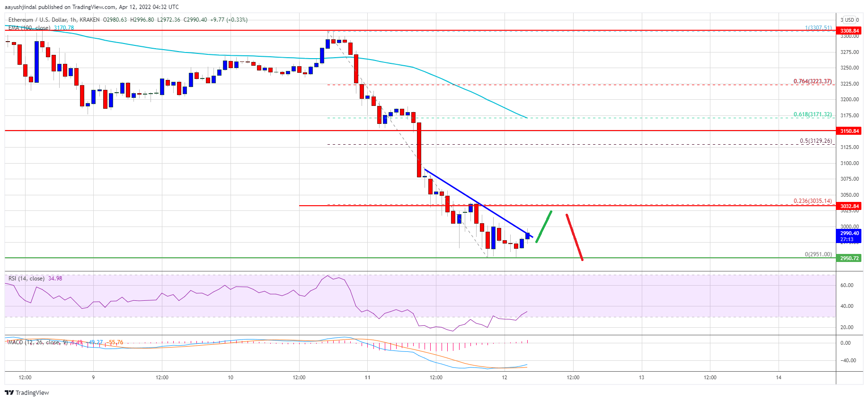Click the TradingView logo at bottom left
Image resolution: width=868 pixels, height=401 pixels.
pyautogui.click(x=27, y=392)
